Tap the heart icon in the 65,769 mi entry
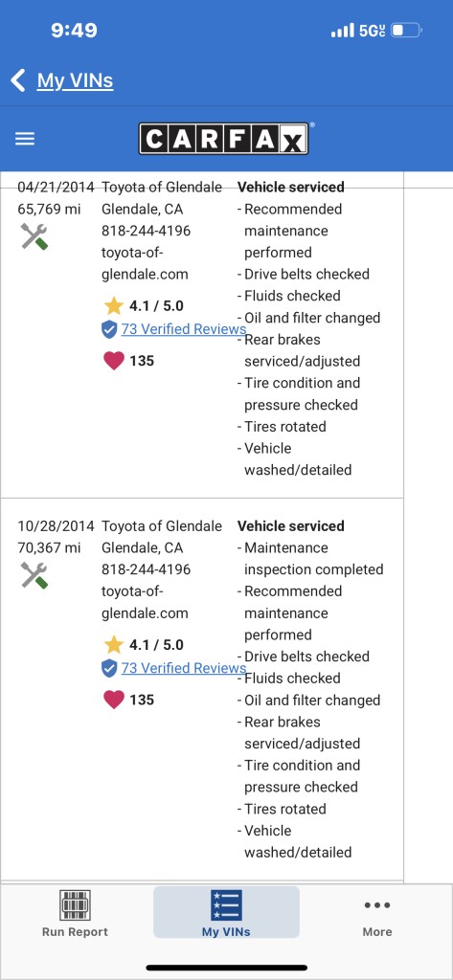This screenshot has width=453, height=980. [x=114, y=361]
